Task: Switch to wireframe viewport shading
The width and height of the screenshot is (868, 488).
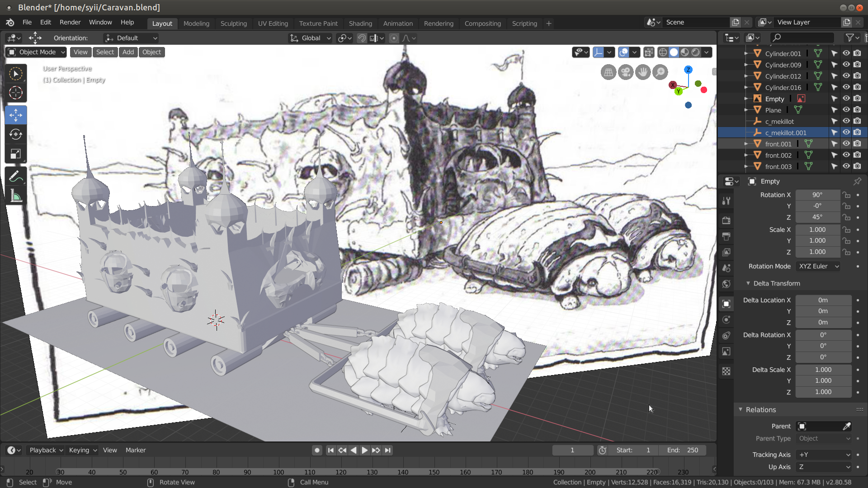Action: pos(663,52)
